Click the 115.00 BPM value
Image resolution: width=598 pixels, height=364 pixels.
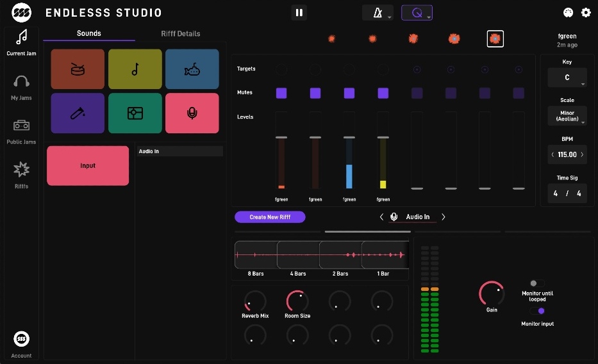coord(567,154)
